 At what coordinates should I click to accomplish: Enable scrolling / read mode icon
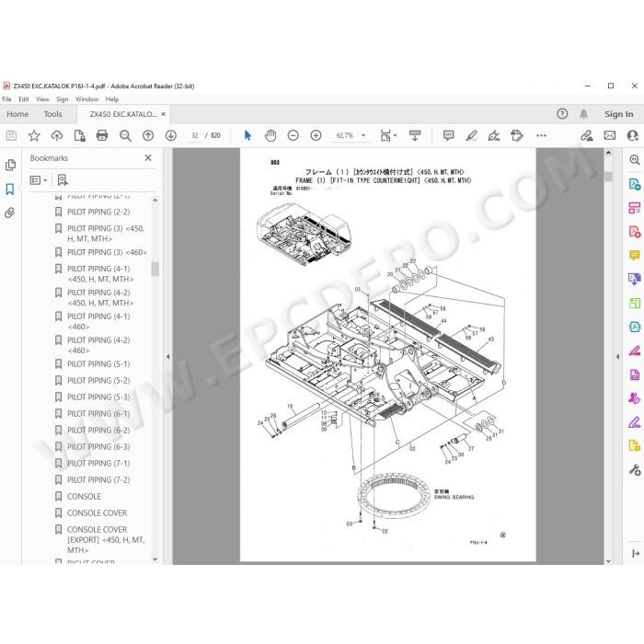click(x=415, y=135)
